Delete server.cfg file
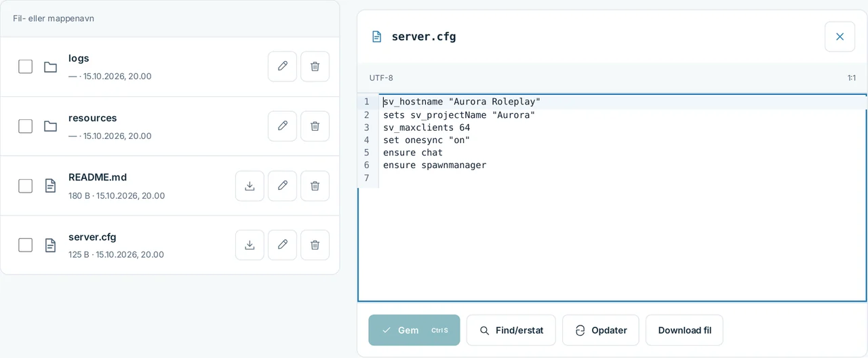The width and height of the screenshot is (868, 358). pyautogui.click(x=315, y=245)
